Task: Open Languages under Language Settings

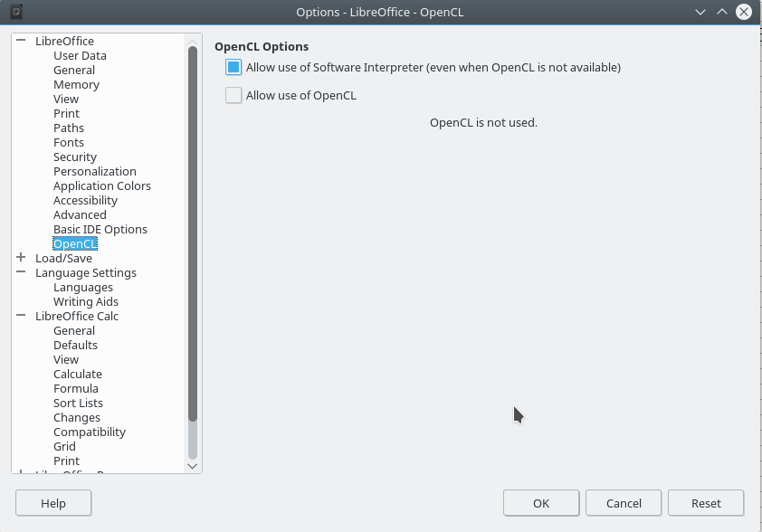Action: point(83,287)
